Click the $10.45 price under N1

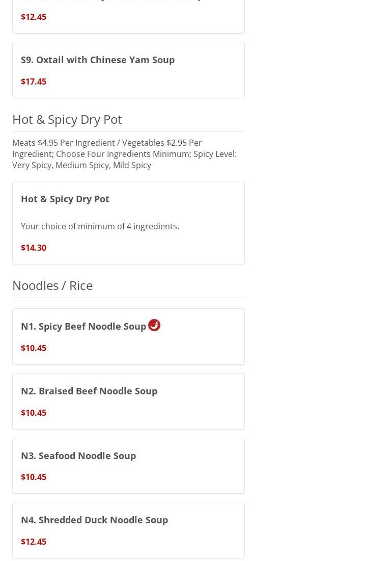(x=34, y=348)
